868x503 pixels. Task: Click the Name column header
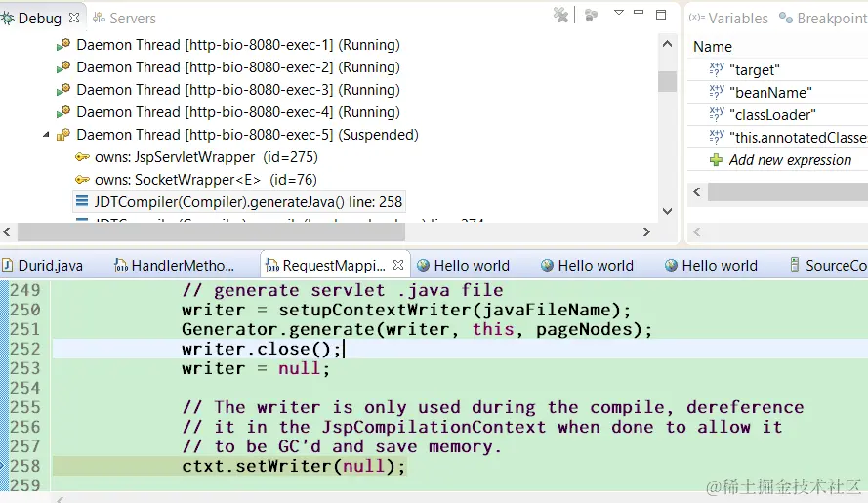click(x=713, y=47)
